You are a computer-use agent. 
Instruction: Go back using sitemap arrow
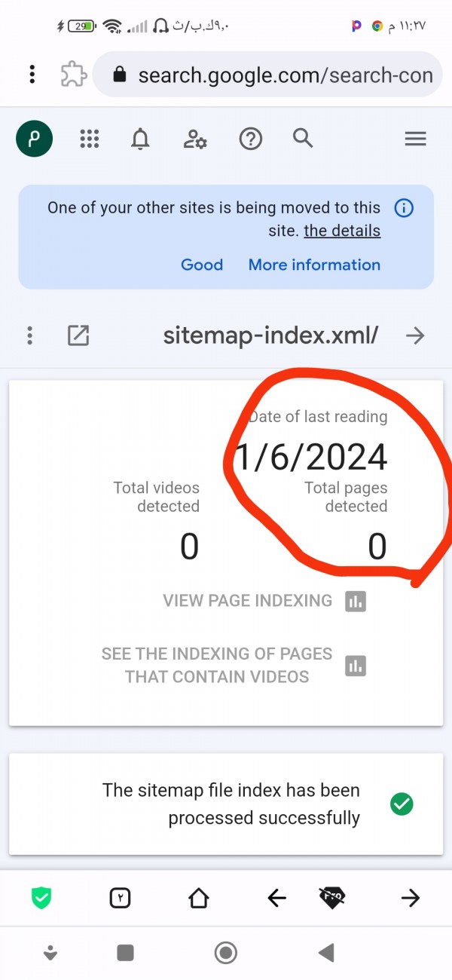(x=415, y=335)
